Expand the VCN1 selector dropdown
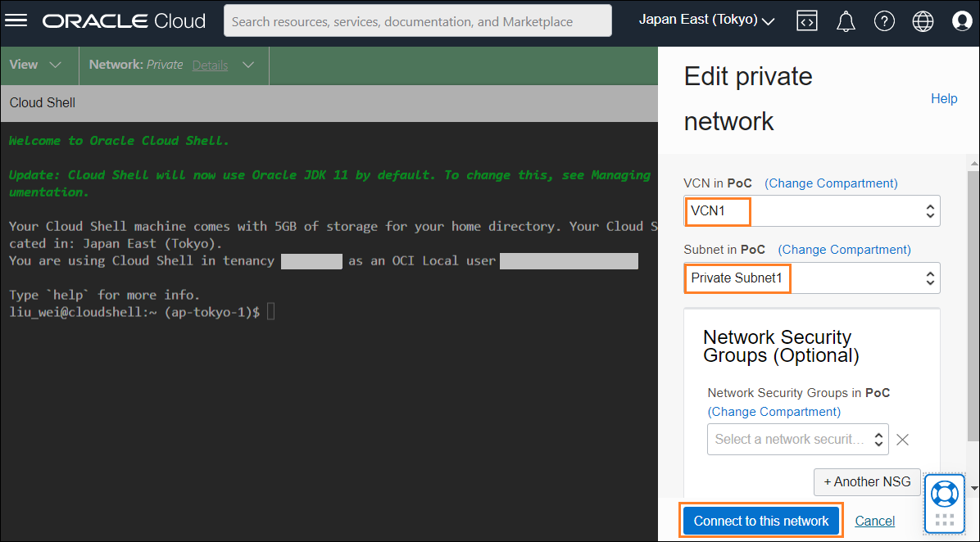Screen dimensions: 980x542 [930, 210]
